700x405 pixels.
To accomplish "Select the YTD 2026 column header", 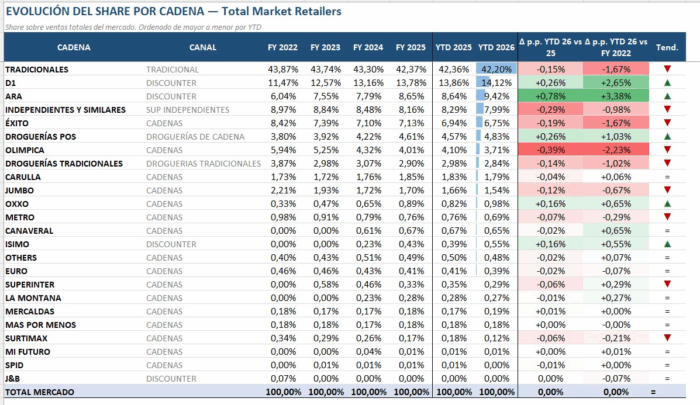I will [496, 47].
